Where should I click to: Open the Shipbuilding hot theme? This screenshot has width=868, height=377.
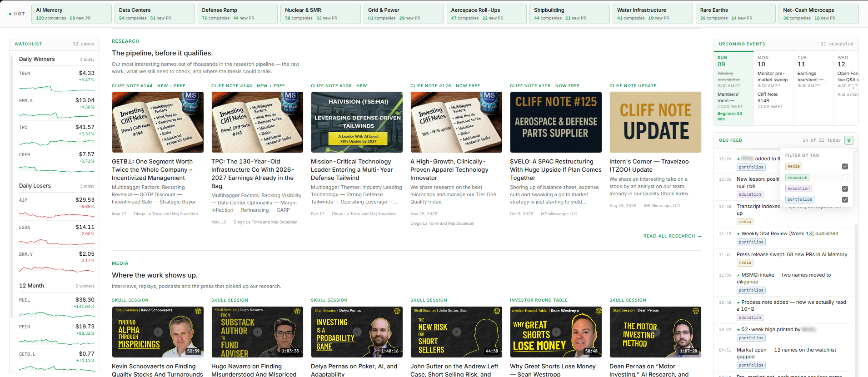(x=569, y=14)
